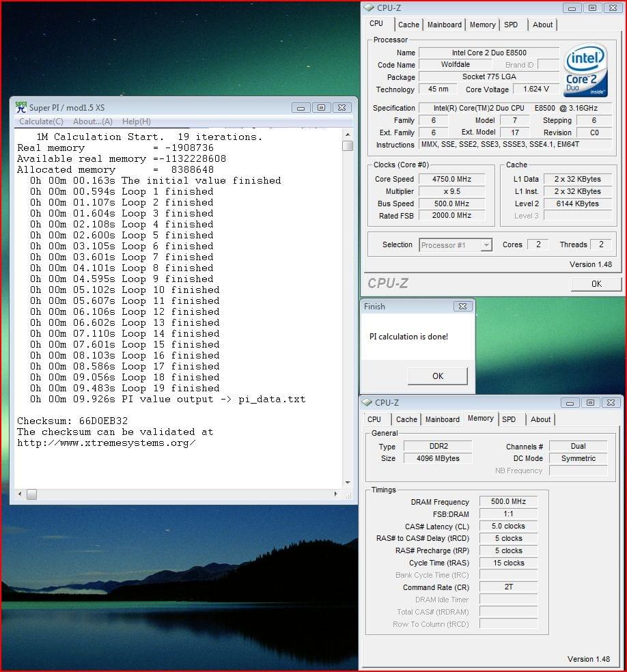This screenshot has height=672, width=627.
Task: Open the Calculate(C) menu in Super PI
Action: pos(41,122)
